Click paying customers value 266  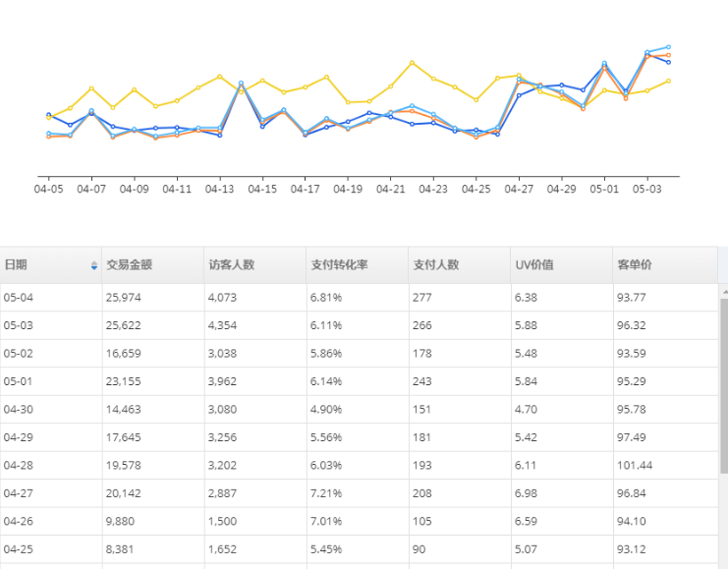click(x=422, y=325)
